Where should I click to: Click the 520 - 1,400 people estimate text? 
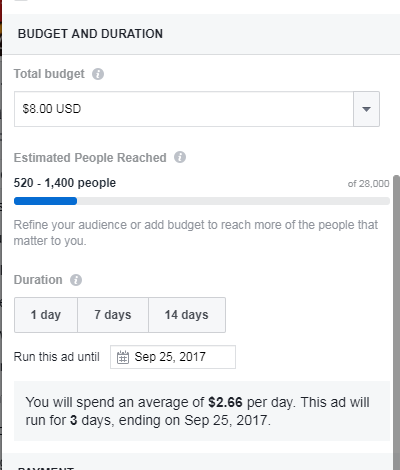(65, 183)
